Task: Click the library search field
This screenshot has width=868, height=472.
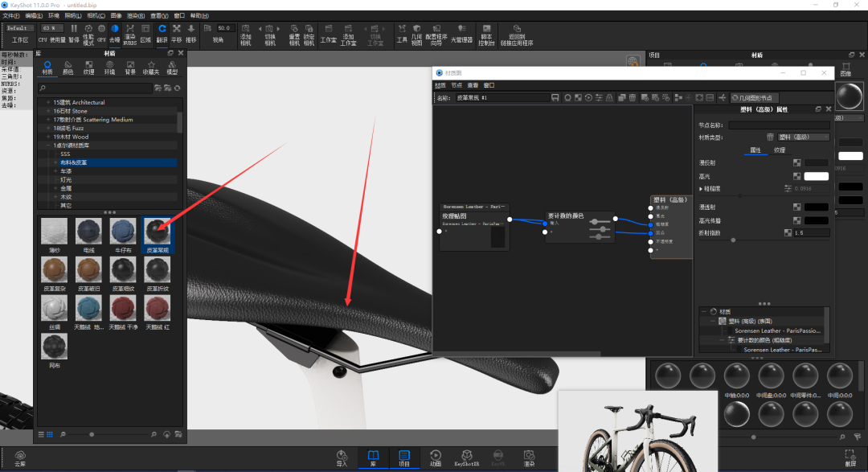Action: click(x=95, y=88)
